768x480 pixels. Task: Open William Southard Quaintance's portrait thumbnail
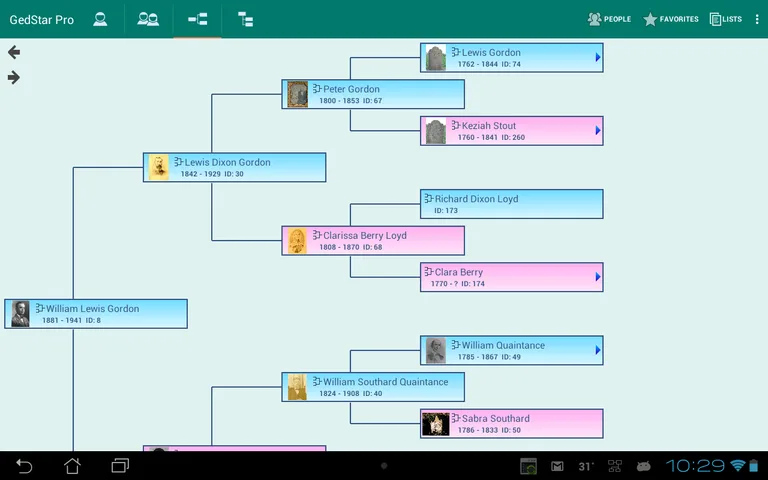coord(297,387)
